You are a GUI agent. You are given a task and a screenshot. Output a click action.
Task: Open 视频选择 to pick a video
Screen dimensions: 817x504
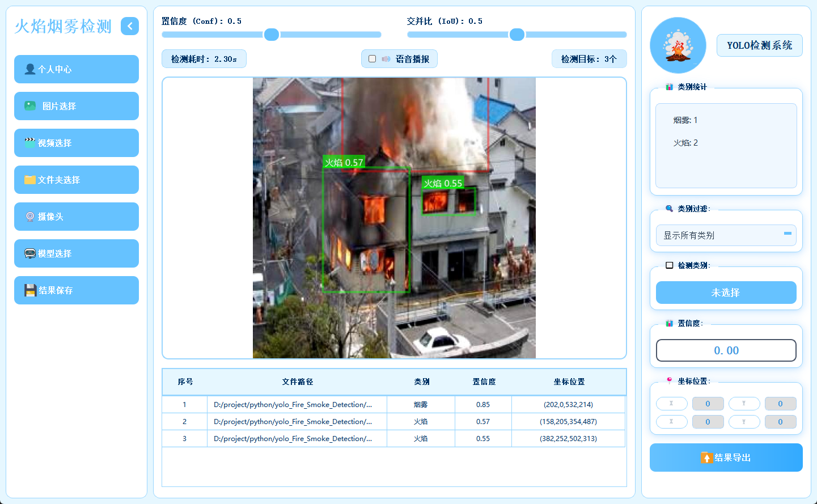pyautogui.click(x=77, y=143)
